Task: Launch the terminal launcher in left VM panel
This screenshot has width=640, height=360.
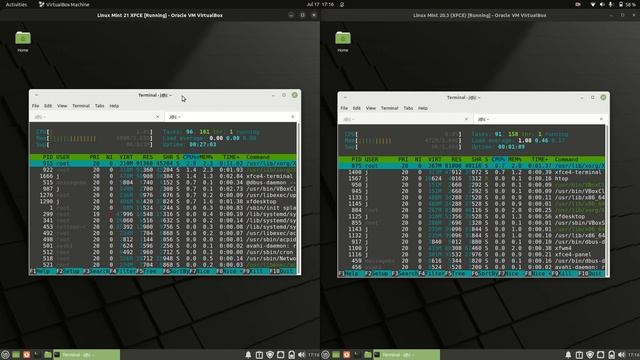Action: 37,355
